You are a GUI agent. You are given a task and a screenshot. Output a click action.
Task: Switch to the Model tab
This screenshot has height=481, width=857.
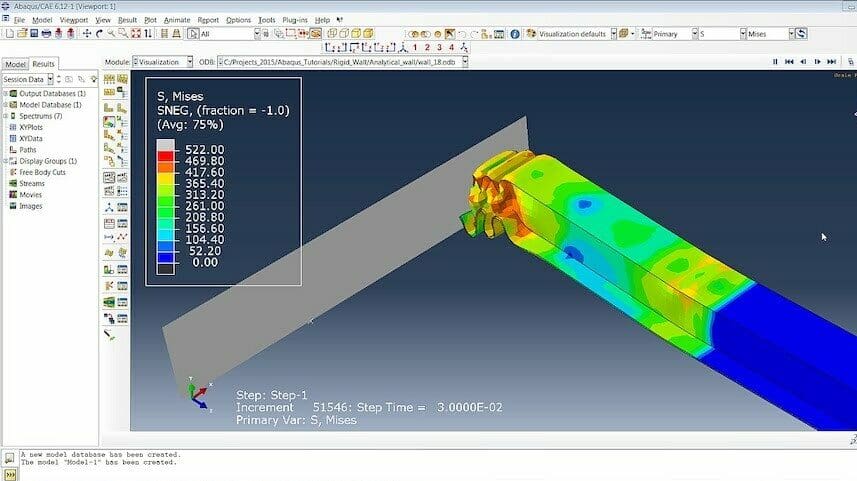click(17, 64)
